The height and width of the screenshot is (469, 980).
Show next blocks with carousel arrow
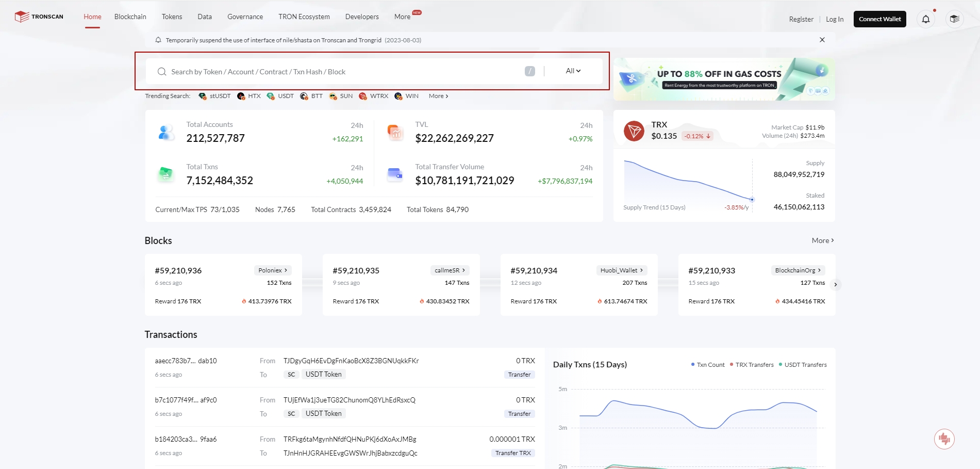(836, 284)
